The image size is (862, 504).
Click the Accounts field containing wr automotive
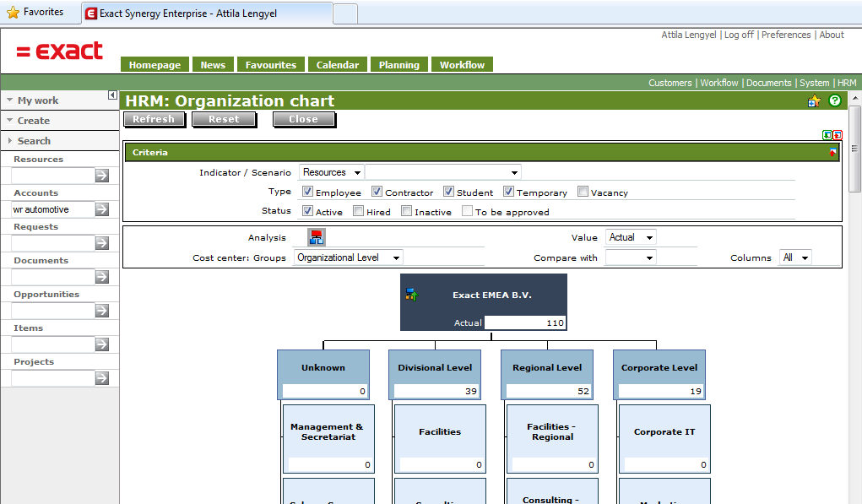(53, 209)
